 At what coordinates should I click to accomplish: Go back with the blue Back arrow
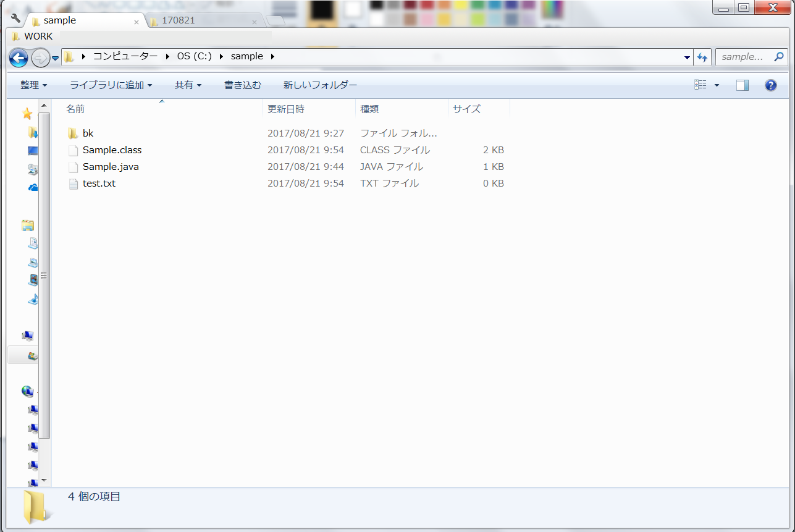pos(19,58)
